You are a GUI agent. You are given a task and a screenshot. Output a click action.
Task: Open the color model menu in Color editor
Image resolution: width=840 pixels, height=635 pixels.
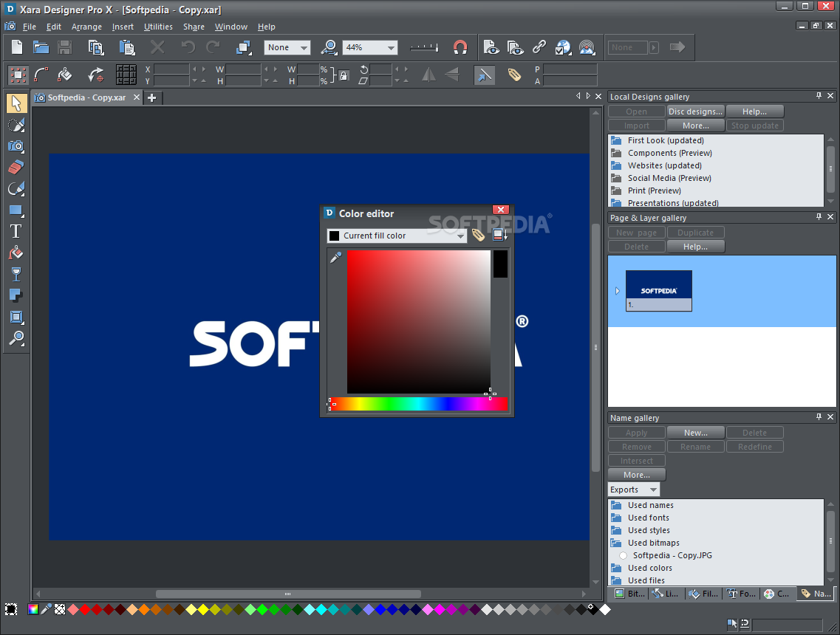pyautogui.click(x=500, y=235)
